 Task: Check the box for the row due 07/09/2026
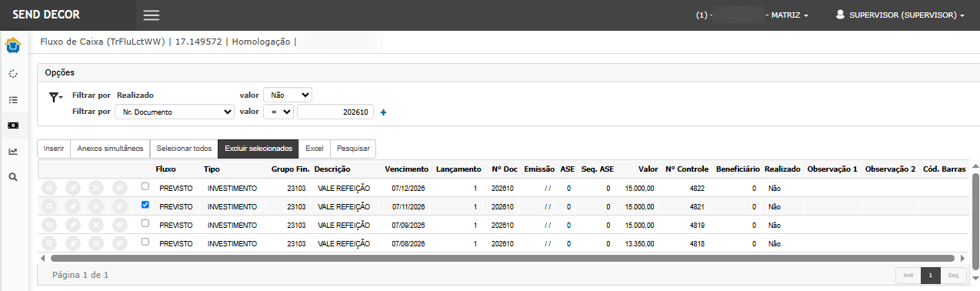coord(145,223)
